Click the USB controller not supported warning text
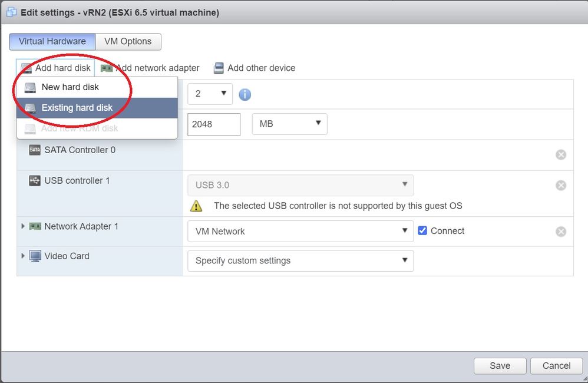 pos(338,206)
